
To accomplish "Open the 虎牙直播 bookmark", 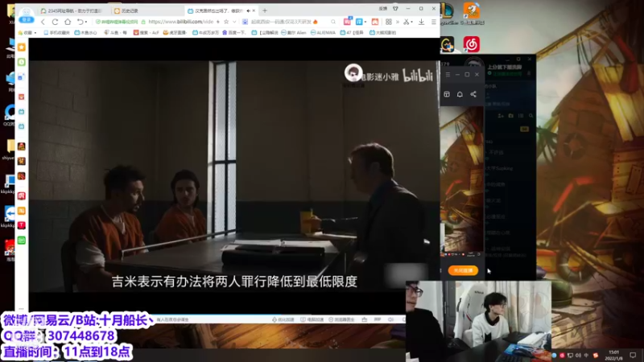I will [175, 32].
